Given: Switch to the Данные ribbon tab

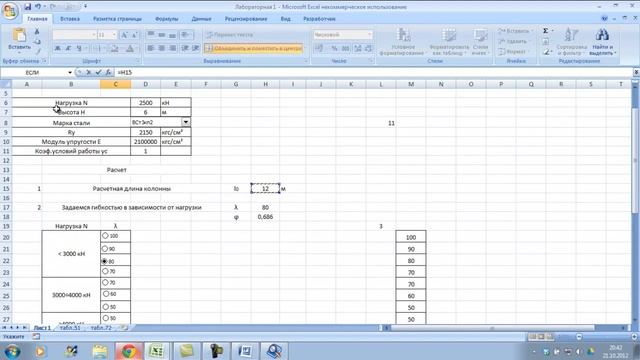Looking at the screenshot, I should (x=201, y=19).
